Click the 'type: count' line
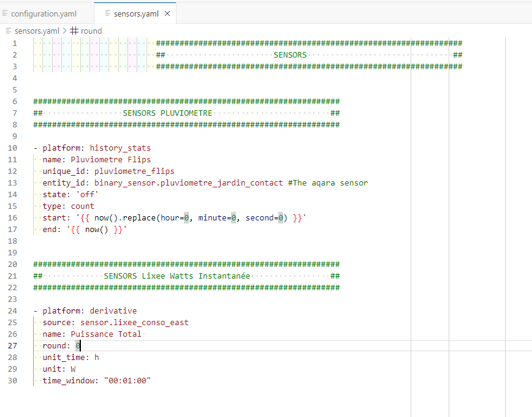The image size is (532, 417). [x=69, y=206]
